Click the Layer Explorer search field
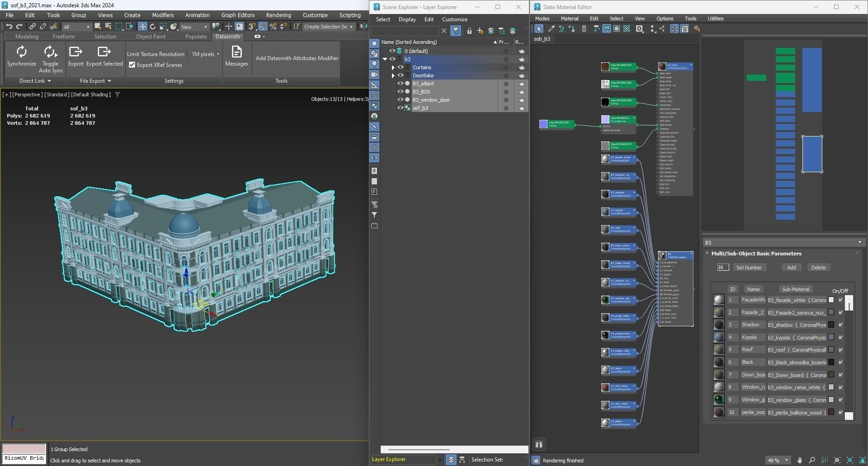This screenshot has width=868, height=466. [405, 31]
